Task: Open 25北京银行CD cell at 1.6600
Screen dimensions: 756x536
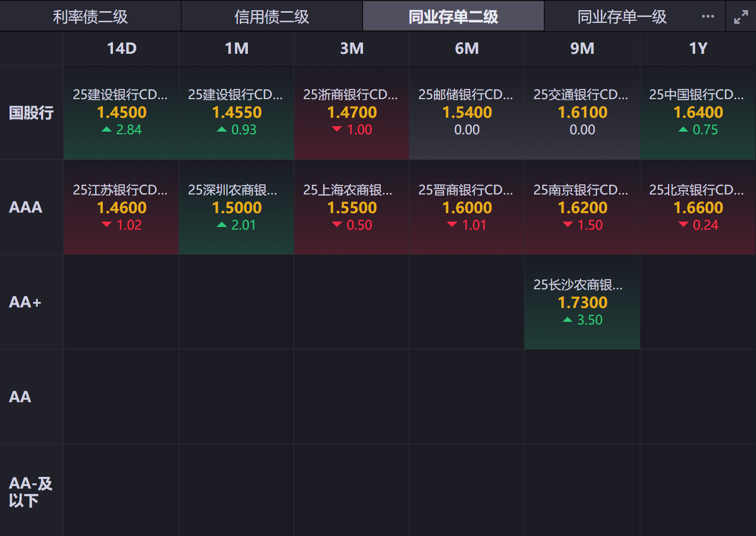Action: pos(698,207)
